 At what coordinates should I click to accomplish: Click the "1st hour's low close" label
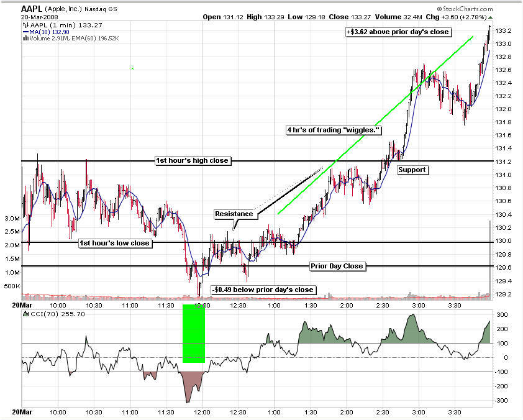115,243
